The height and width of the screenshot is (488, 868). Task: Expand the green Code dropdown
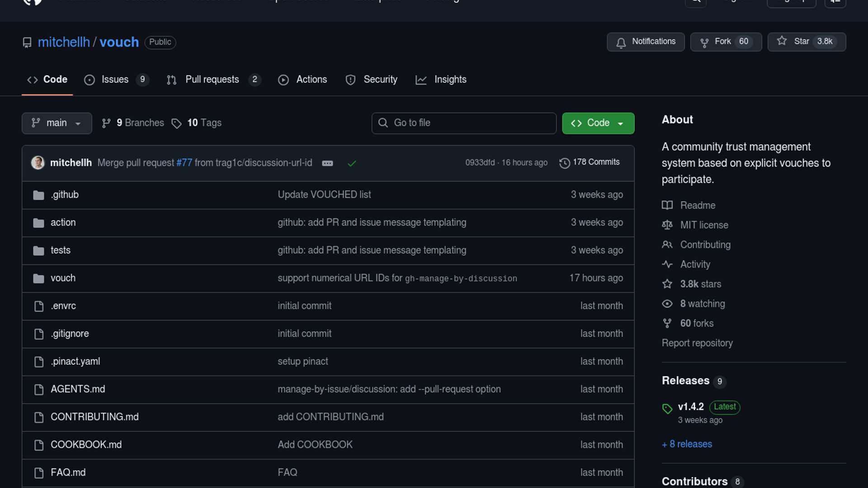[598, 123]
